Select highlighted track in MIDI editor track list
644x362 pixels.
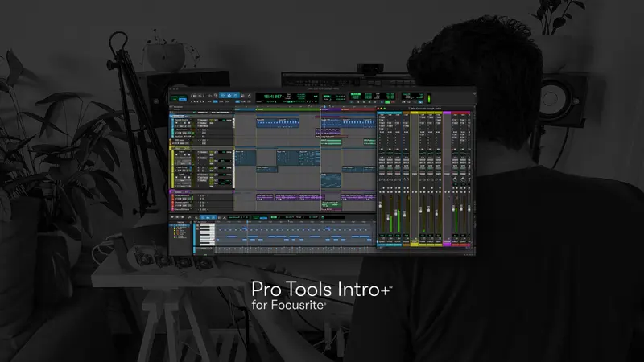coord(180,225)
